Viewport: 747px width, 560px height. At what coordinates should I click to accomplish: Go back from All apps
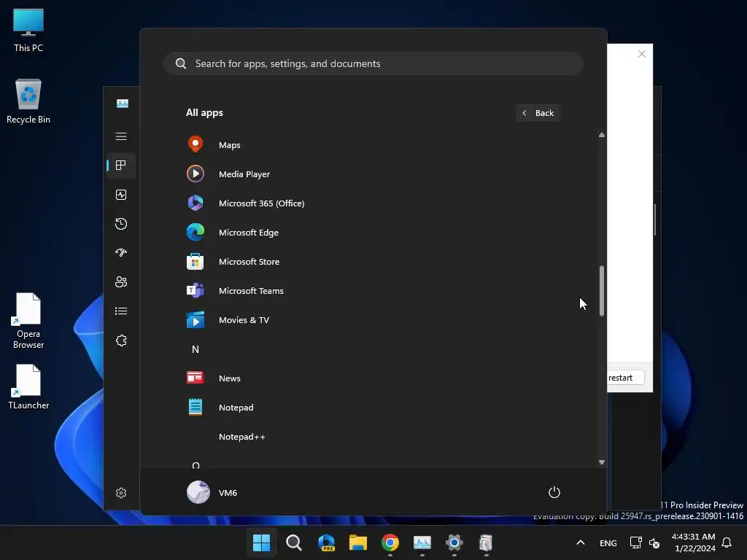(x=538, y=113)
